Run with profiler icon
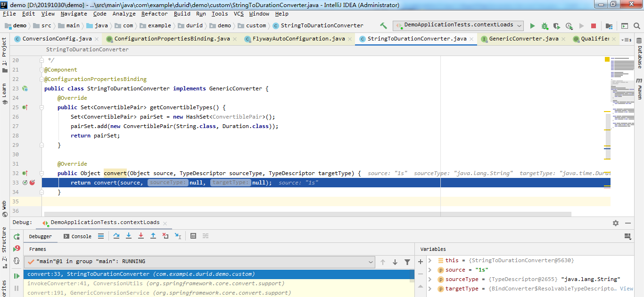 (x=569, y=26)
